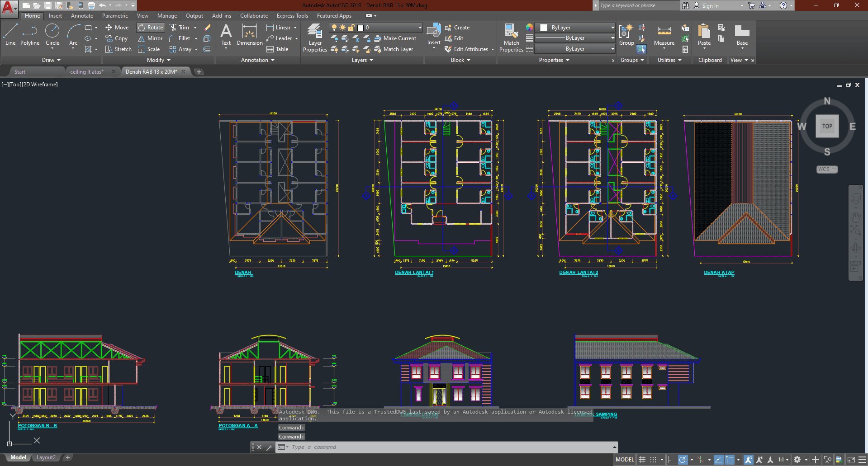
Task: Select the Circle draw tool
Action: point(52,35)
